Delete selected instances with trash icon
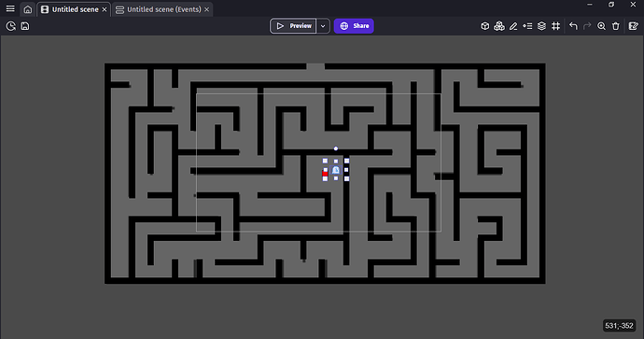Screen dimensions: 644x339 click(616, 26)
